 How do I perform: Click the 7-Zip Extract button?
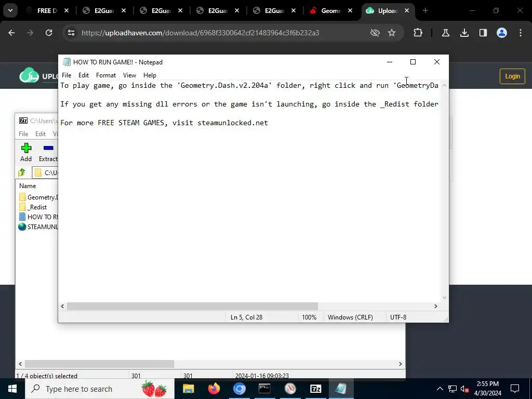pos(48,152)
